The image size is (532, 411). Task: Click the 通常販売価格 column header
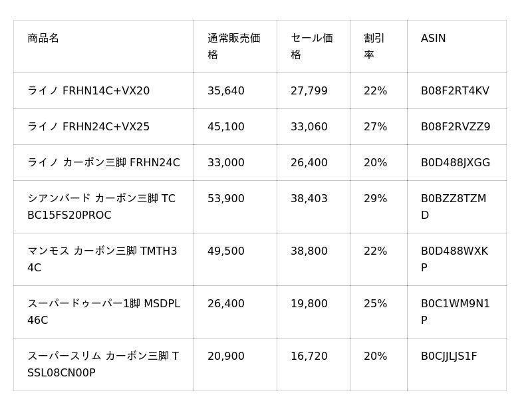[x=233, y=47]
